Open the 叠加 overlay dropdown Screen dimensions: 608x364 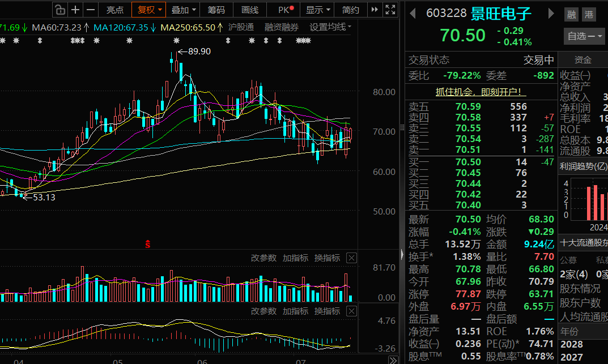pyautogui.click(x=183, y=10)
